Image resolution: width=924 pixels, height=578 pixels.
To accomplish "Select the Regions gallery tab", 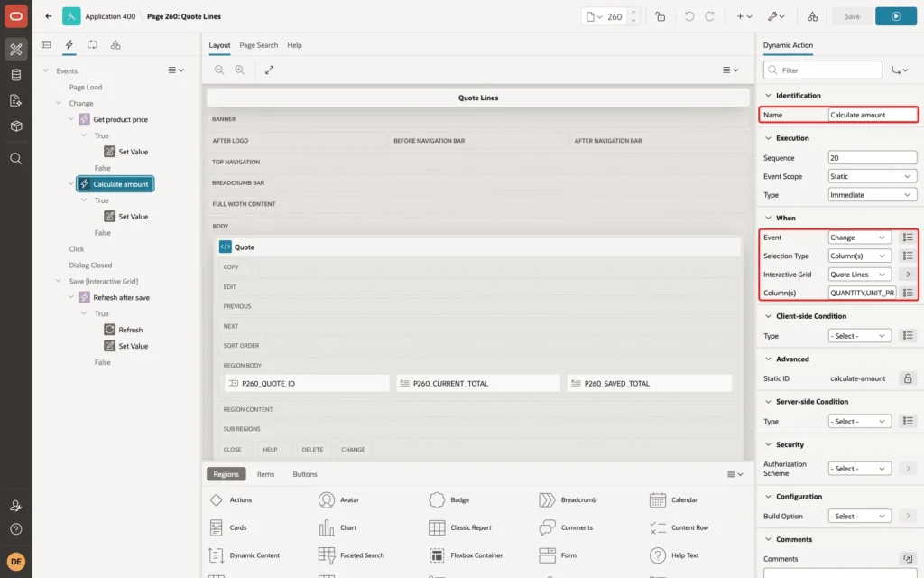I will tap(226, 473).
